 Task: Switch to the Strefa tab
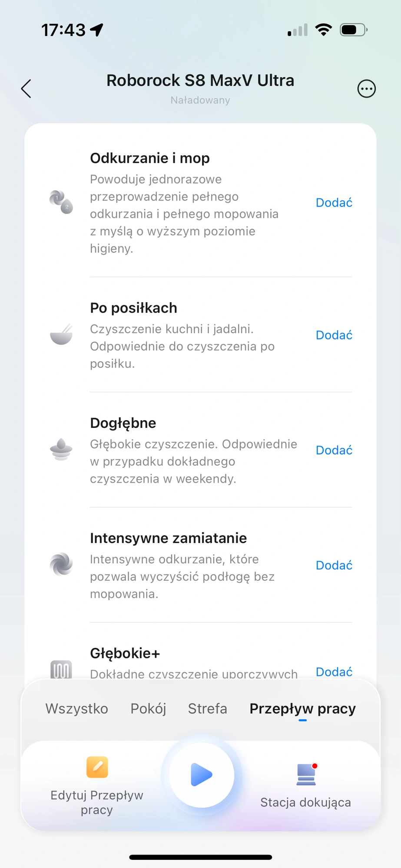tap(207, 709)
